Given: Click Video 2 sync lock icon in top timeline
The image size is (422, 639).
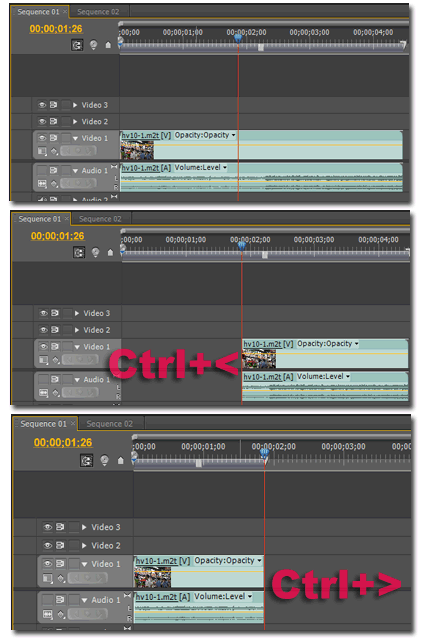Looking at the screenshot, I should click(53, 121).
